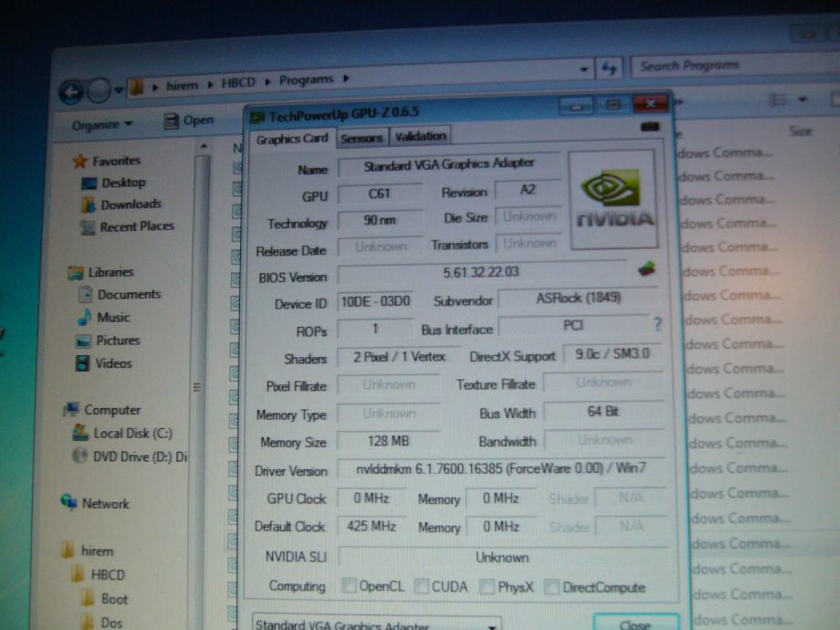This screenshot has height=630, width=840.
Task: Expand the address bar history dropdown
Action: (584, 69)
